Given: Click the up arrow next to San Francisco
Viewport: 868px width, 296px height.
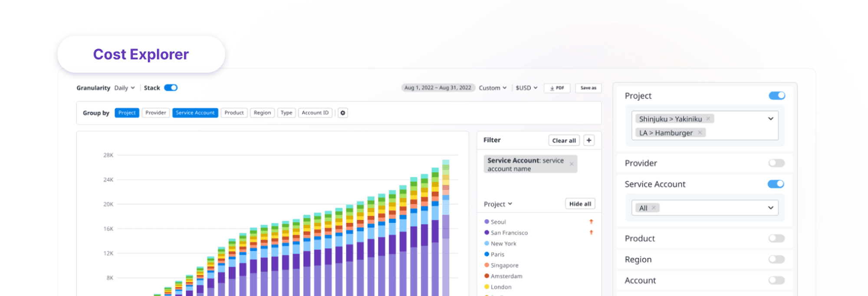Looking at the screenshot, I should tap(591, 233).
